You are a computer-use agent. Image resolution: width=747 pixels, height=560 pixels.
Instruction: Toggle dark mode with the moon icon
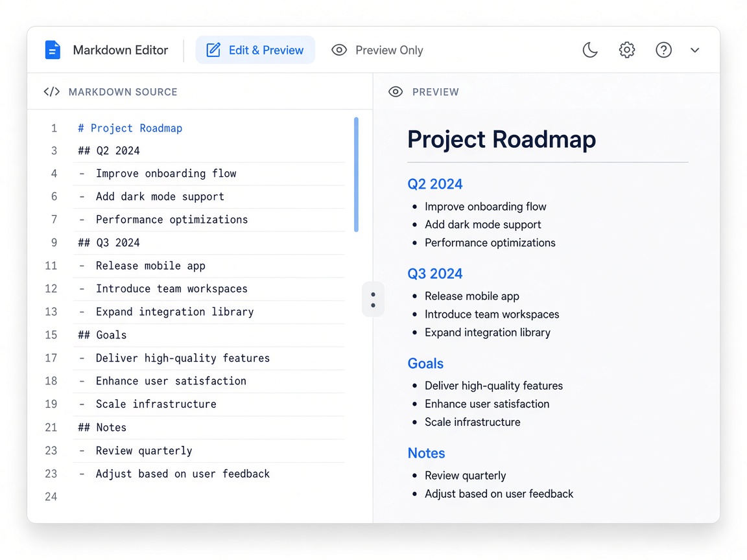tap(590, 50)
